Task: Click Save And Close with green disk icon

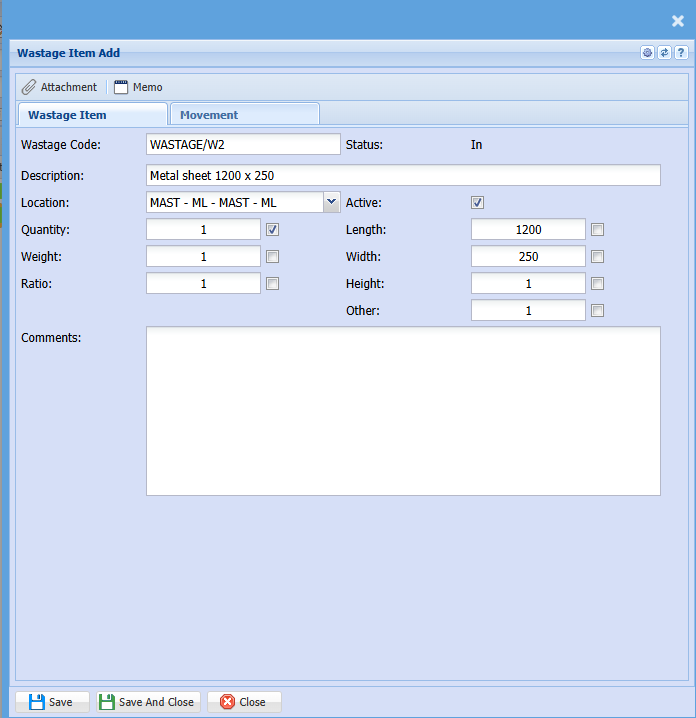Action: [x=148, y=702]
